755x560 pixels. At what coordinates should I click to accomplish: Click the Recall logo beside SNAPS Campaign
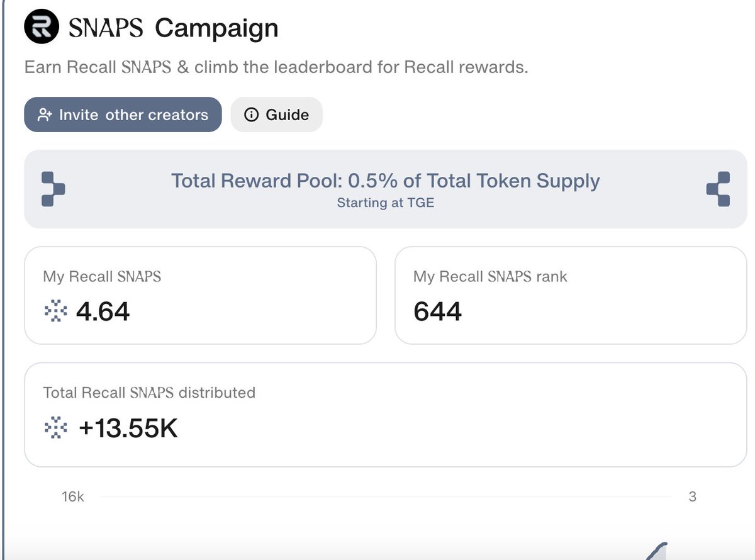(42, 28)
